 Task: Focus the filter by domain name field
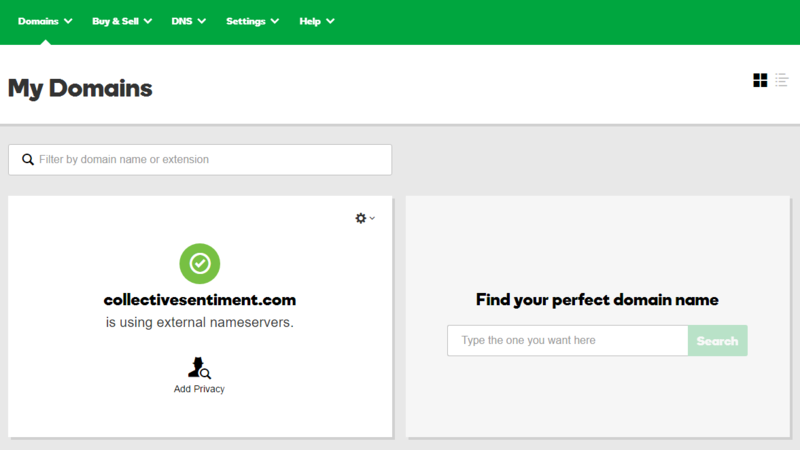pos(210,160)
